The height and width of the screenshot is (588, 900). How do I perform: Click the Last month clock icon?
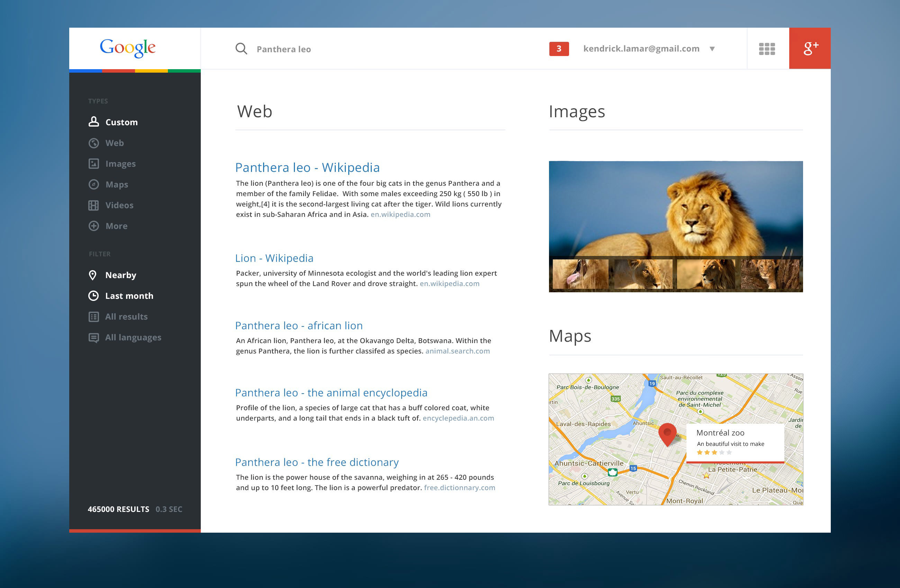tap(93, 296)
